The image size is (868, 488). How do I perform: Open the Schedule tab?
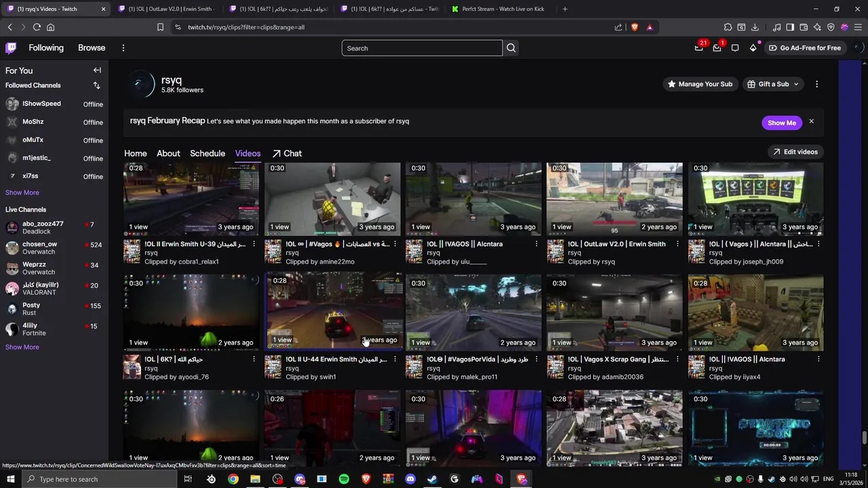[x=208, y=153]
